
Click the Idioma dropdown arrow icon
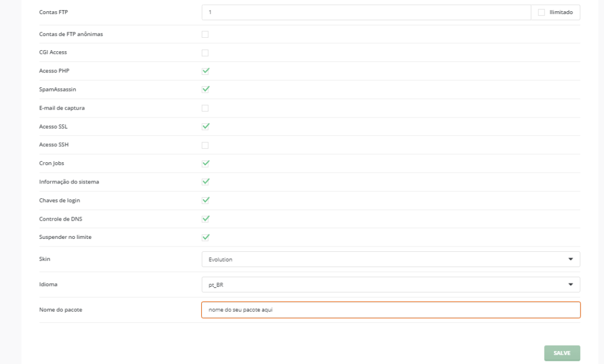click(x=570, y=284)
